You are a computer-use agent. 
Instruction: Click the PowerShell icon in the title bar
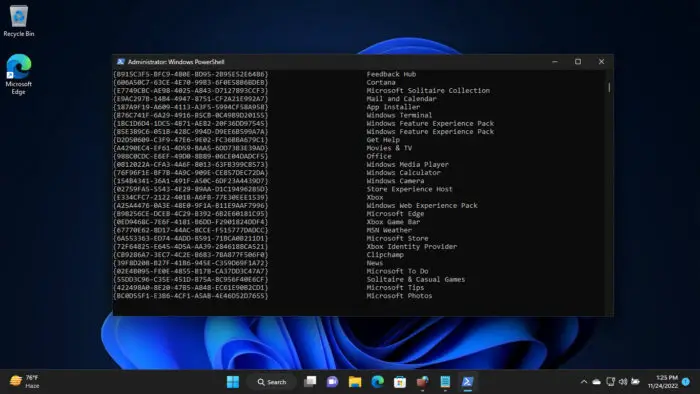coord(121,62)
